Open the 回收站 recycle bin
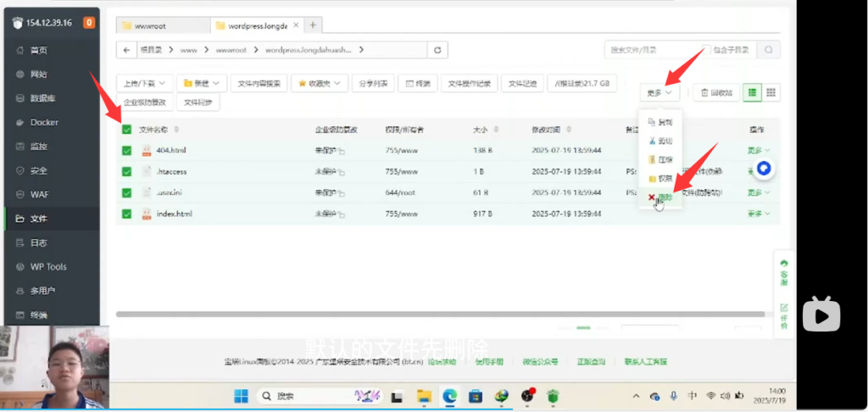The width and height of the screenshot is (868, 412). pos(716,93)
